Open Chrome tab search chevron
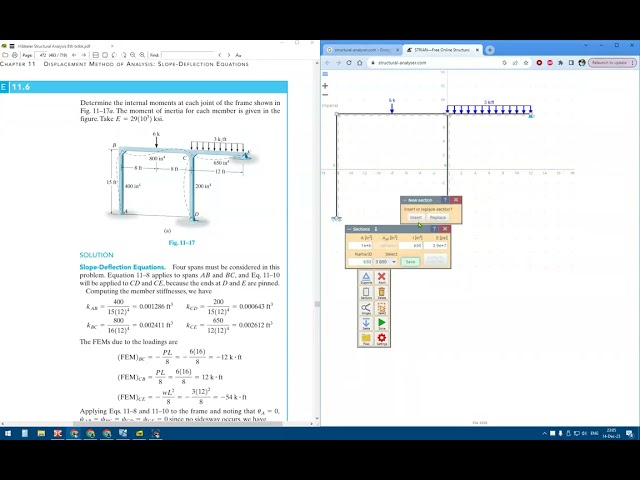Viewport: 640px width, 480px height. [x=586, y=45]
